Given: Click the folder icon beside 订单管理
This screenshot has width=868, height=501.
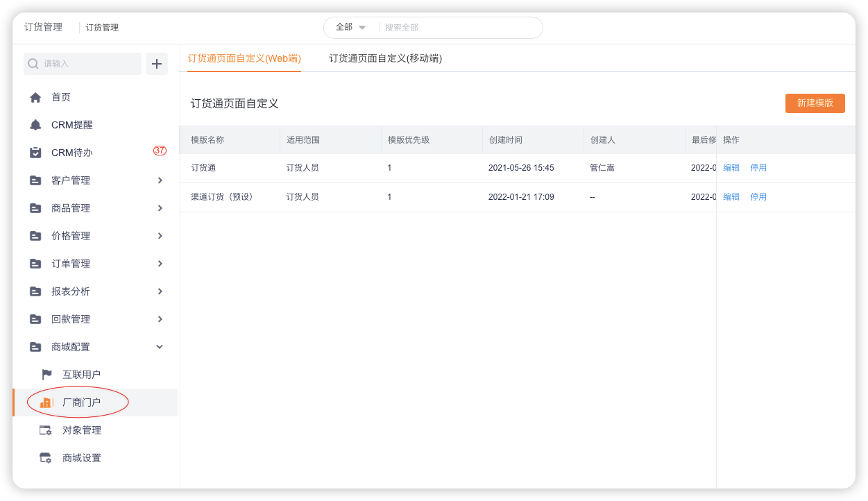Looking at the screenshot, I should pos(35,264).
